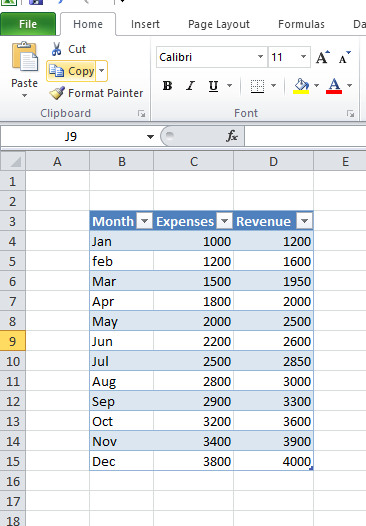Apply red Font Color
This screenshot has width=366, height=526.
334,86
